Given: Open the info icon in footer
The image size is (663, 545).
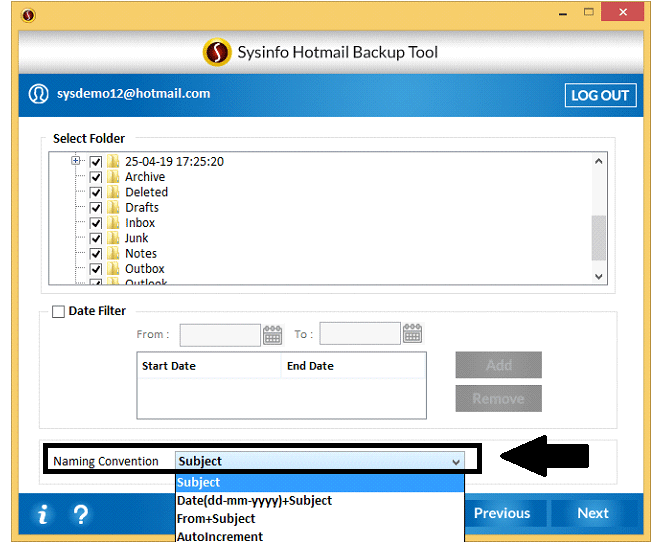Looking at the screenshot, I should [43, 514].
